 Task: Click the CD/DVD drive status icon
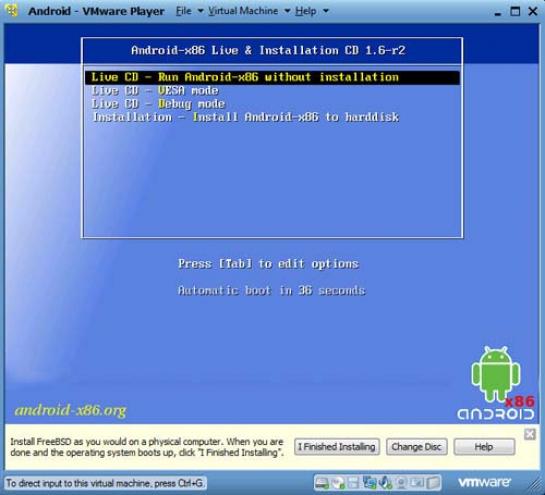(x=337, y=483)
